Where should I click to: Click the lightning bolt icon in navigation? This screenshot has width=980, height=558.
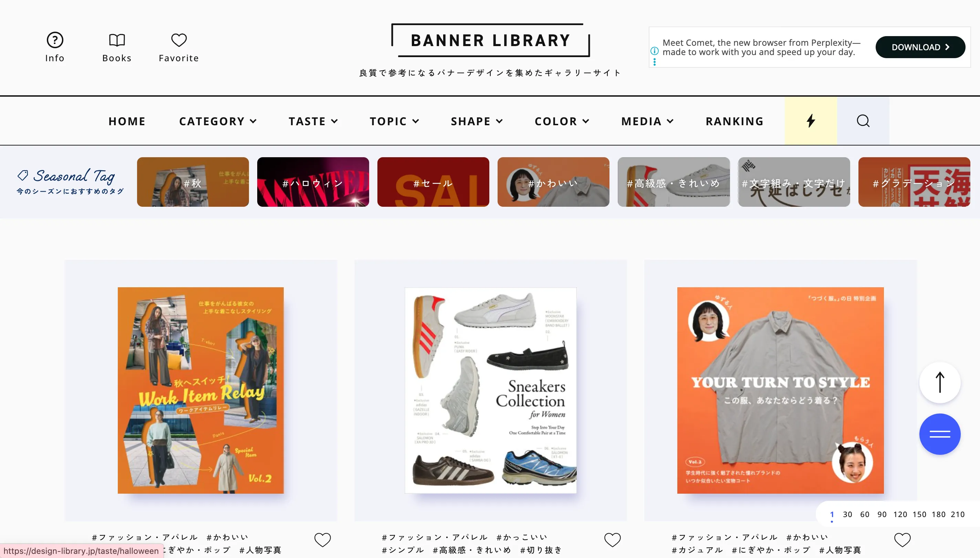(811, 121)
